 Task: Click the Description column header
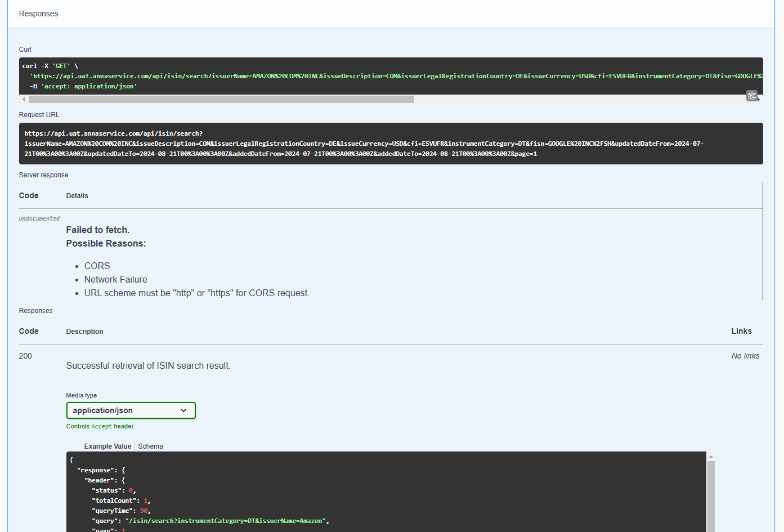pos(84,332)
